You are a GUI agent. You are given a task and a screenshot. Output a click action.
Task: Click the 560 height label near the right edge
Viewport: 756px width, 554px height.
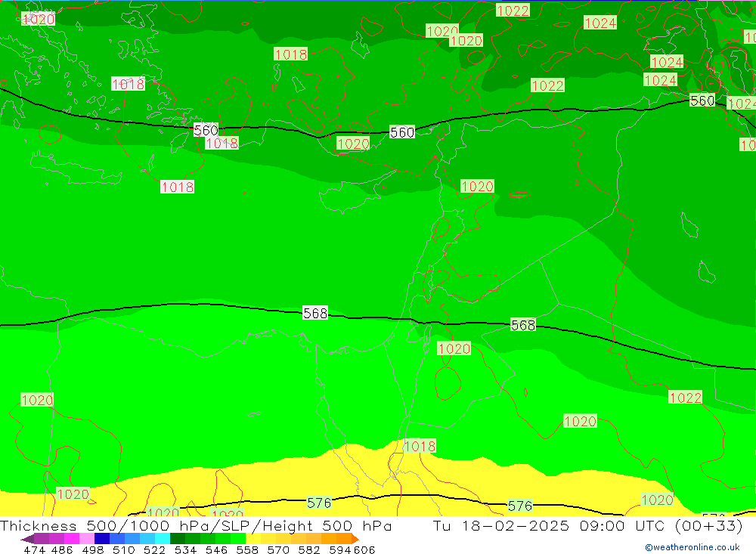click(x=702, y=101)
